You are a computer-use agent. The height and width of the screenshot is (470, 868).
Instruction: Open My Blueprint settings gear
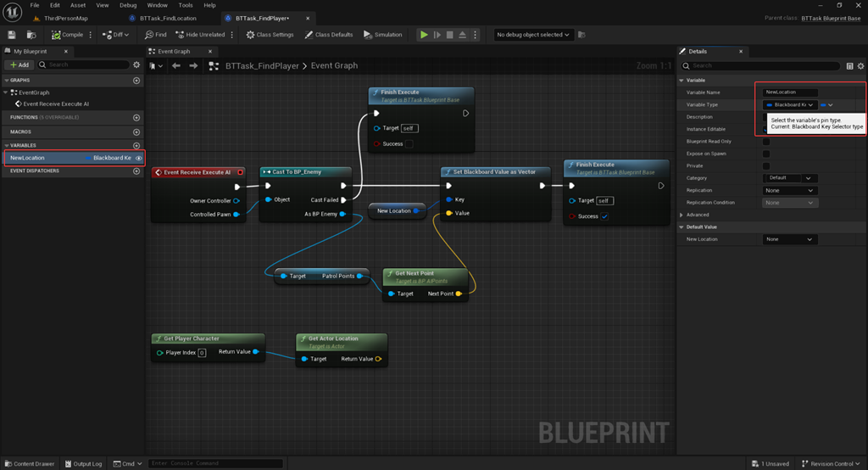click(136, 64)
